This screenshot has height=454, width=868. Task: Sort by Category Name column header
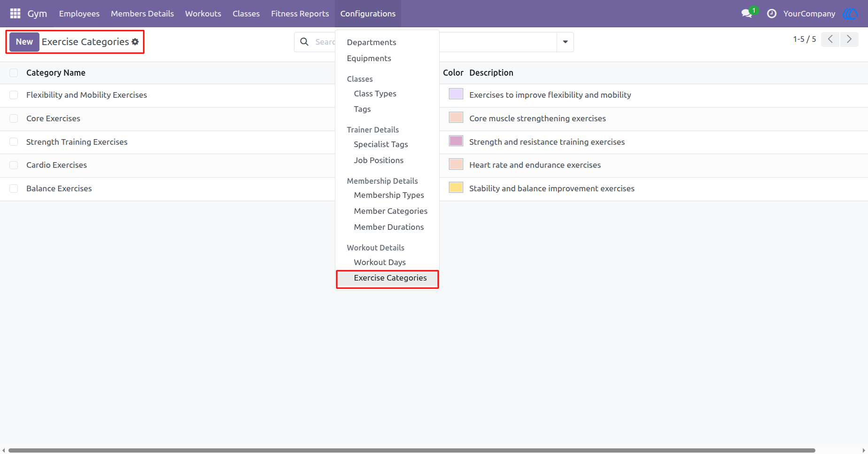[x=56, y=73]
